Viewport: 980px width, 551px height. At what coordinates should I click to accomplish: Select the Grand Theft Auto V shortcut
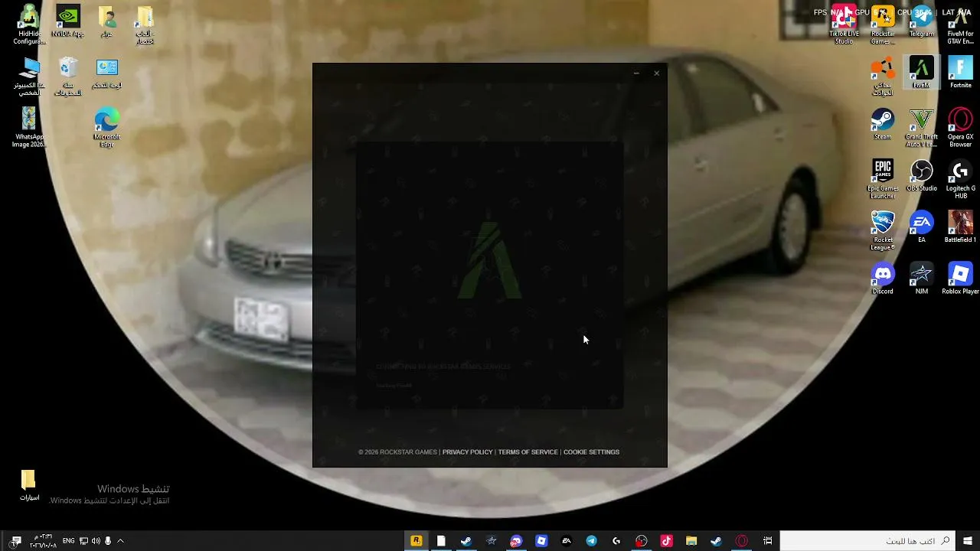pos(921,128)
